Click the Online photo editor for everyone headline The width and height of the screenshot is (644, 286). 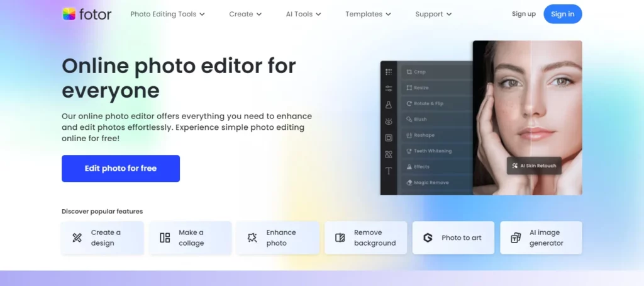coord(179,78)
